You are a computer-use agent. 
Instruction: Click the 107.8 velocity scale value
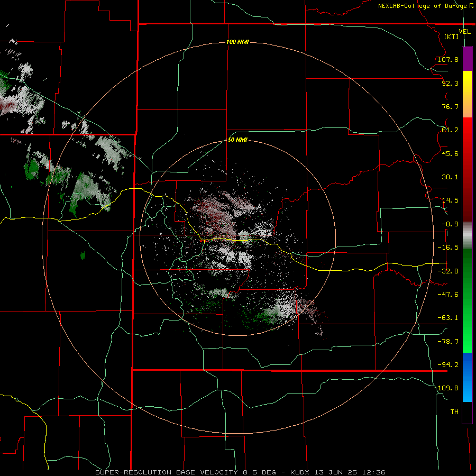448,59
